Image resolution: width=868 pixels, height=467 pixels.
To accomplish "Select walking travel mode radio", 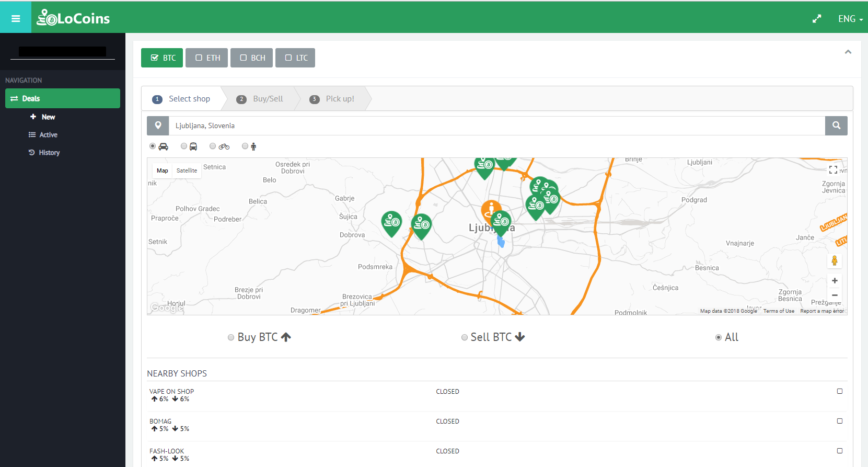I will (x=245, y=146).
